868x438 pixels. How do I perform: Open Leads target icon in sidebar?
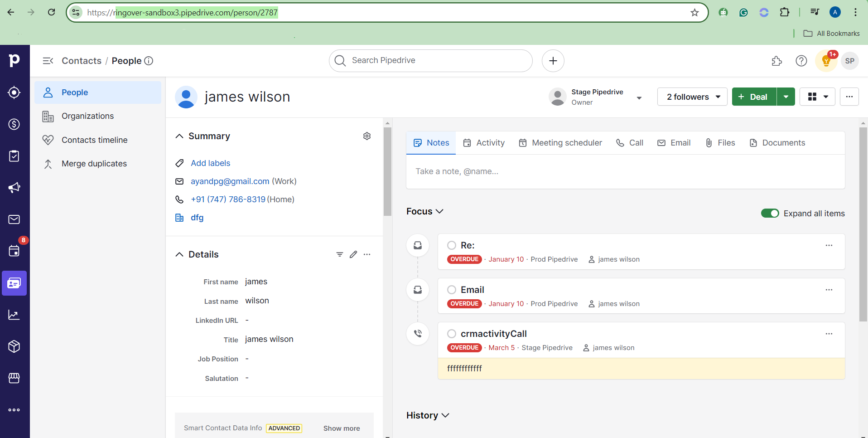click(x=14, y=92)
